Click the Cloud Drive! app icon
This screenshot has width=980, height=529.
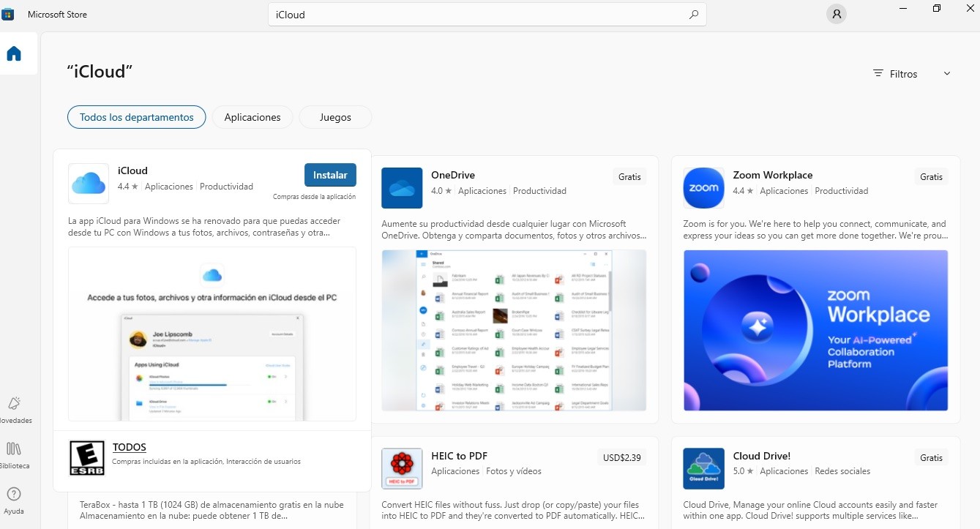(703, 468)
